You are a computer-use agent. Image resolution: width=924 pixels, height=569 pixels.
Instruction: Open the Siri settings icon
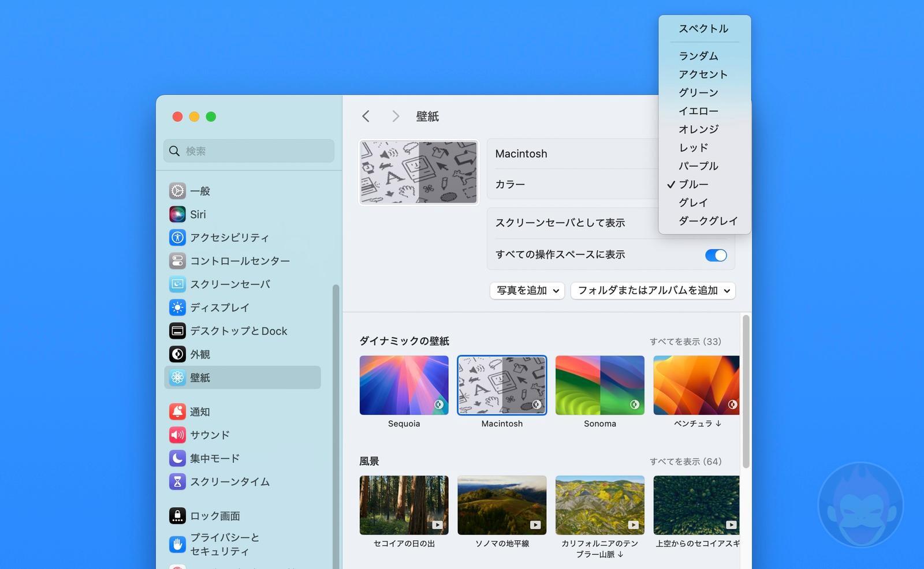(177, 214)
